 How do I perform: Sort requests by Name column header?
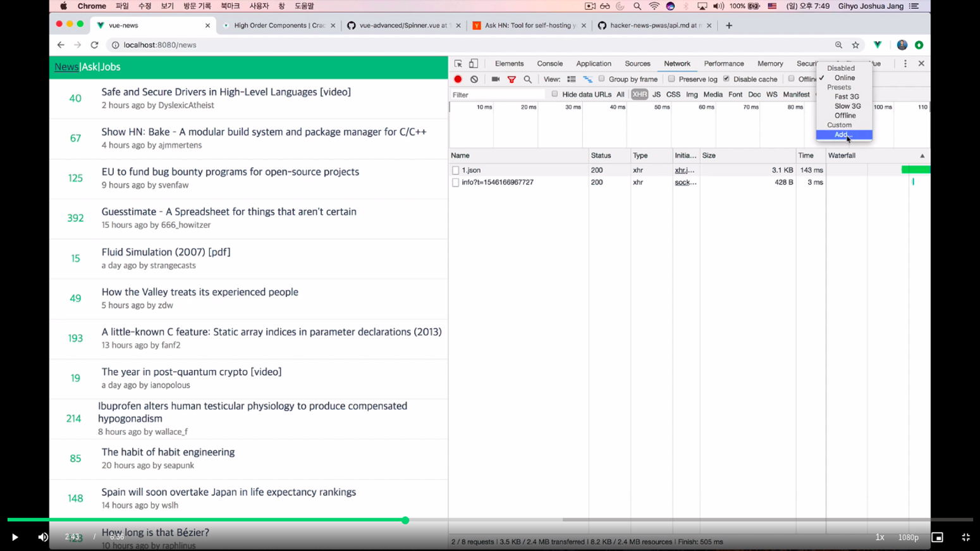coord(518,156)
